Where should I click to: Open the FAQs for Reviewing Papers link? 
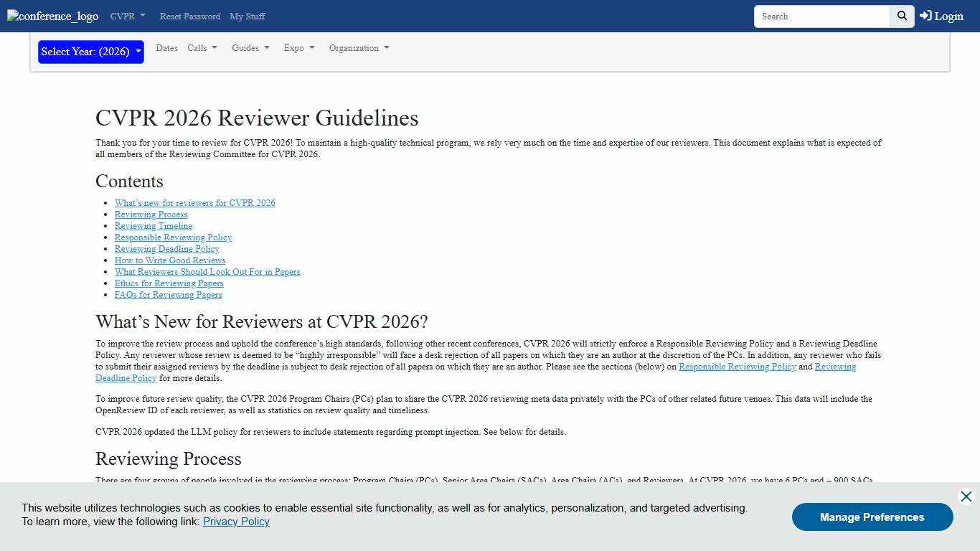[x=168, y=295]
